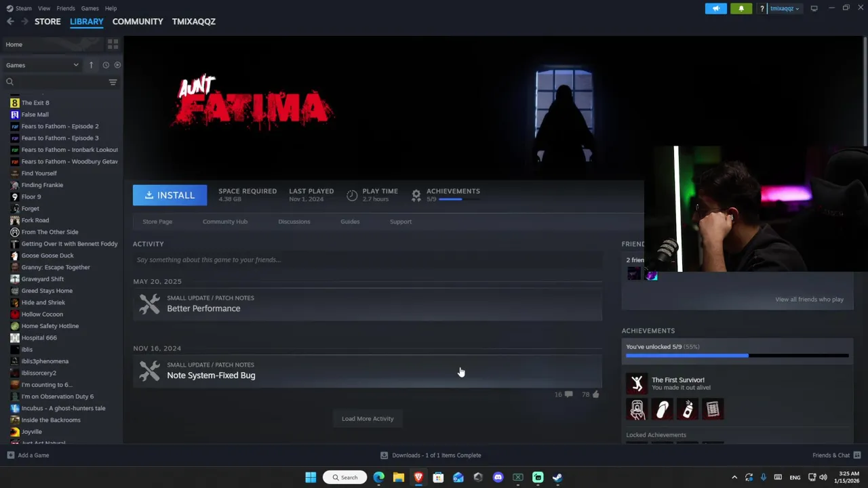
Task: Open the Better Performance patch notes
Action: pos(368,304)
